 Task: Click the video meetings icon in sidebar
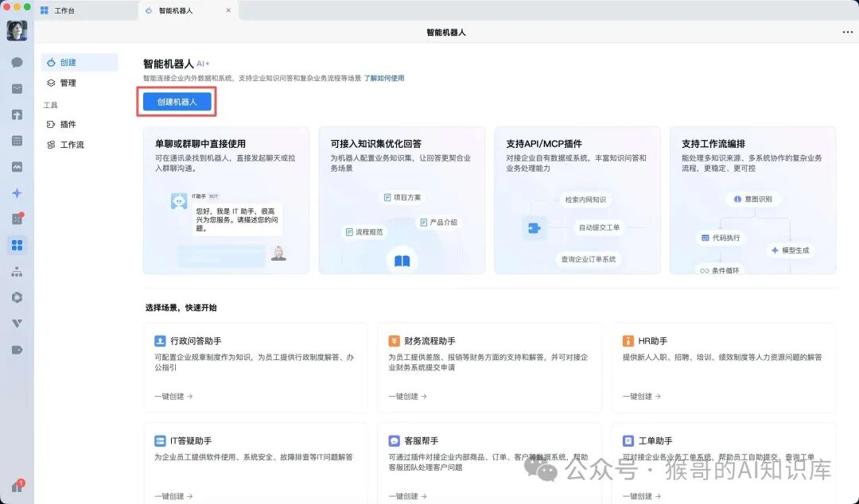pos(17,114)
